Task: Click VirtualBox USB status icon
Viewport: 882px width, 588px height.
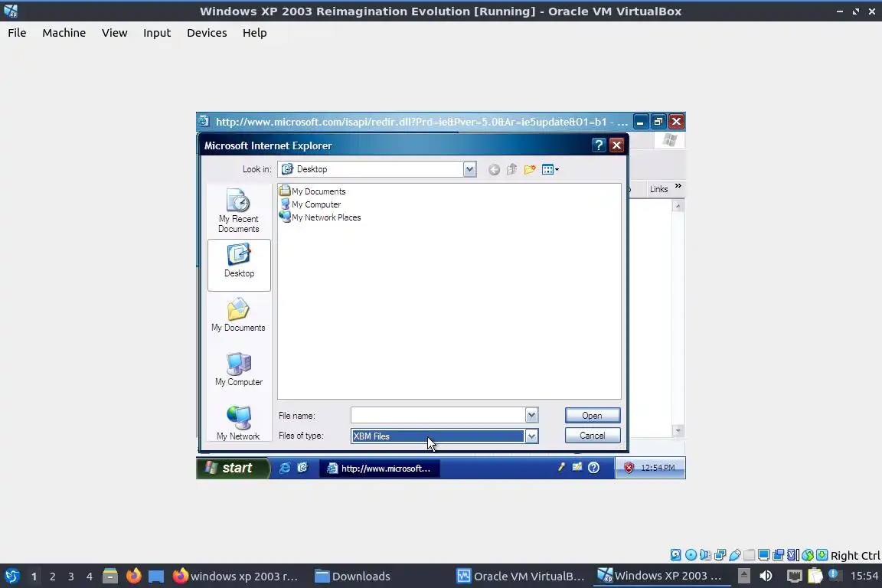Action: click(x=735, y=555)
